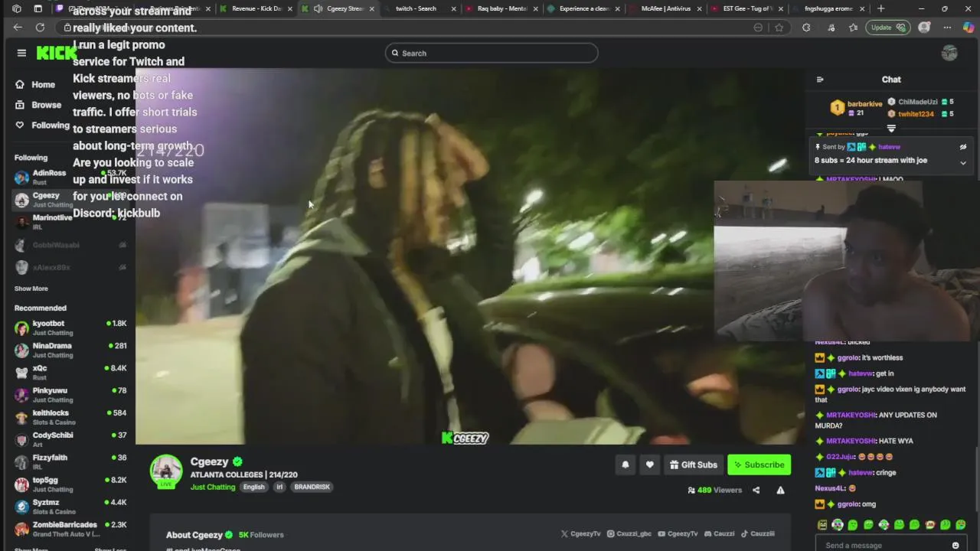Image resolution: width=980 pixels, height=551 pixels.
Task: Open the Just Chatting category link
Action: click(213, 487)
